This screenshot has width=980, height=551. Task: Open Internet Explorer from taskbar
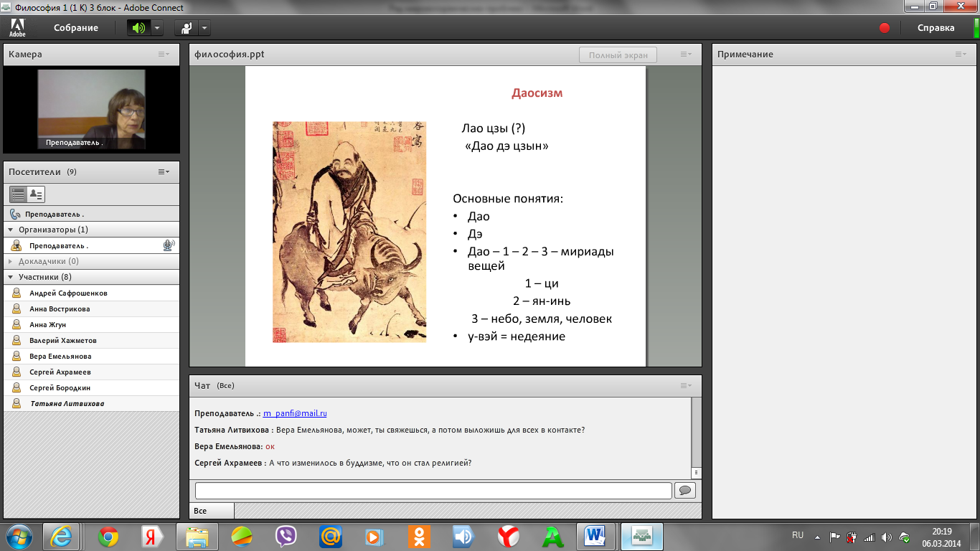click(x=61, y=537)
